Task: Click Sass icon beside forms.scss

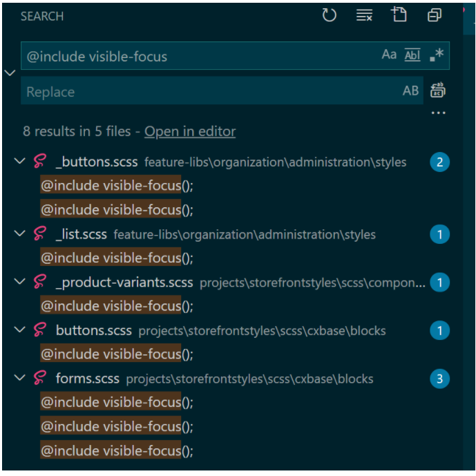Action: (40, 378)
